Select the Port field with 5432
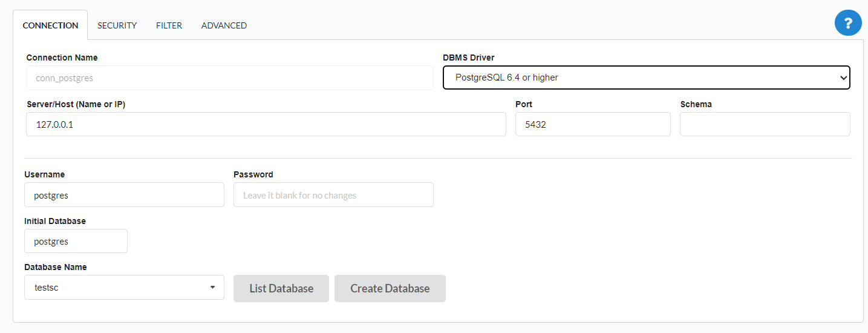 point(592,124)
